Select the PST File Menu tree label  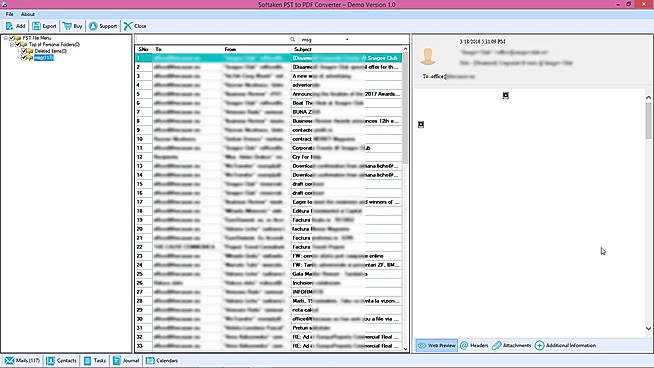point(37,38)
